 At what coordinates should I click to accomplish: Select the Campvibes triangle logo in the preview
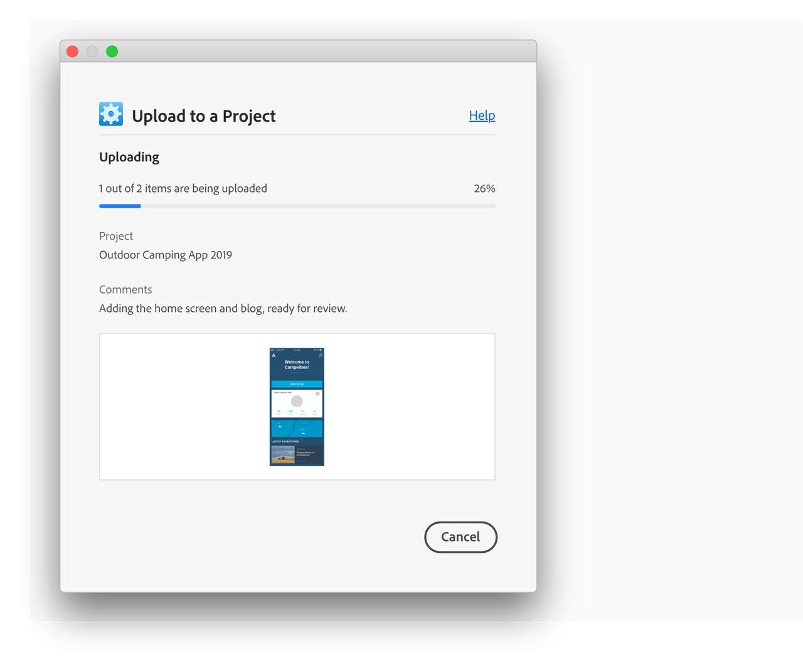pyautogui.click(x=274, y=355)
